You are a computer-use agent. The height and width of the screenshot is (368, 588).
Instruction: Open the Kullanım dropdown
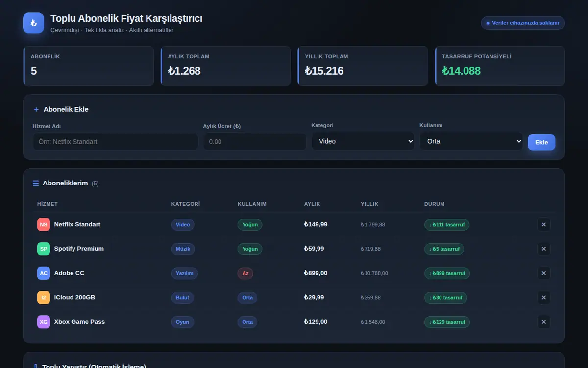(x=471, y=141)
